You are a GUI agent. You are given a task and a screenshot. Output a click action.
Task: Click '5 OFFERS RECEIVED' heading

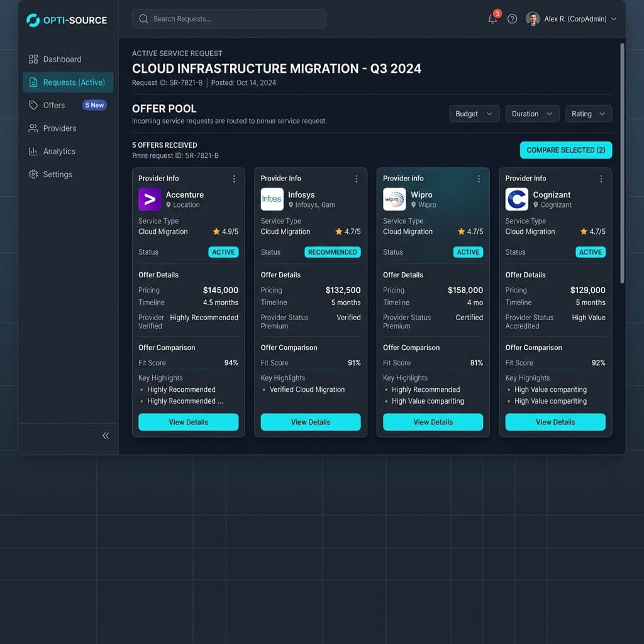tap(164, 145)
